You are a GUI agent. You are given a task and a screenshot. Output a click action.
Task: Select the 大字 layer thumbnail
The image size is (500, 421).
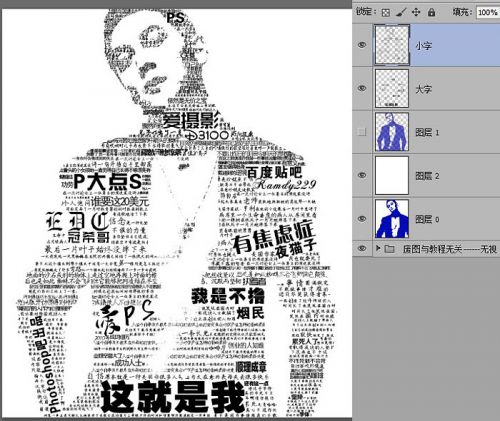392,88
